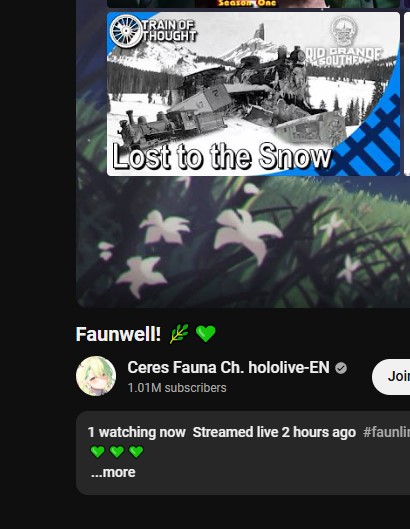Click the Train of Thought wheel logo
This screenshot has height=529, width=410.
126,31
